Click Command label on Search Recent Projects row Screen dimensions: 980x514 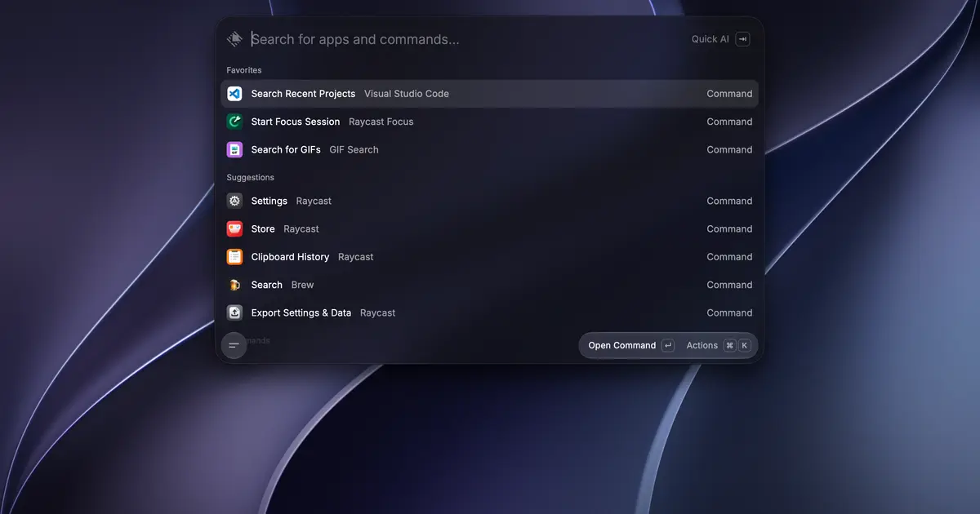[x=729, y=94]
